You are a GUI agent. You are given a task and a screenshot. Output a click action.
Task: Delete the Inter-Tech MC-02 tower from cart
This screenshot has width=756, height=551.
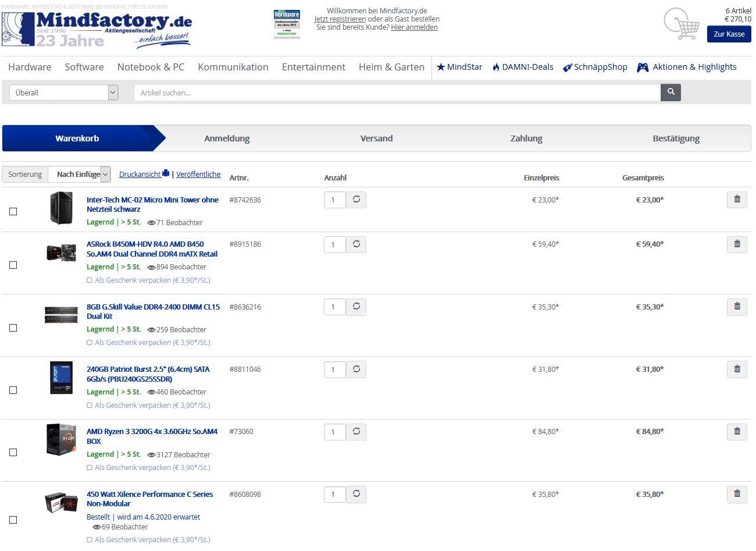pos(737,200)
